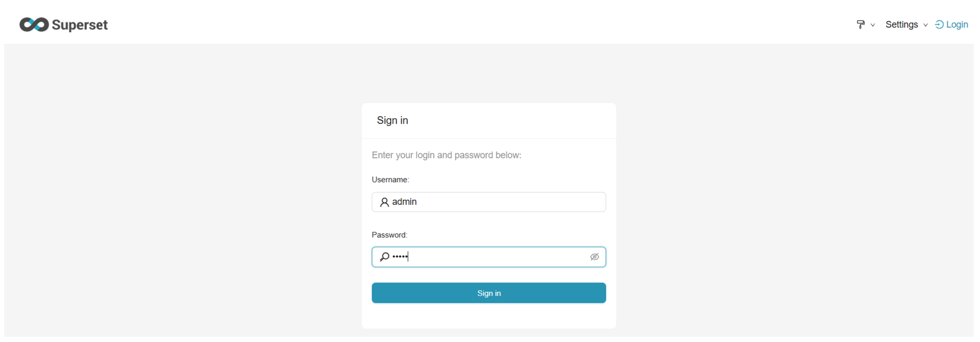Viewport: 980px width, 342px height.
Task: Toggle password visibility off after revealing
Action: click(x=594, y=256)
